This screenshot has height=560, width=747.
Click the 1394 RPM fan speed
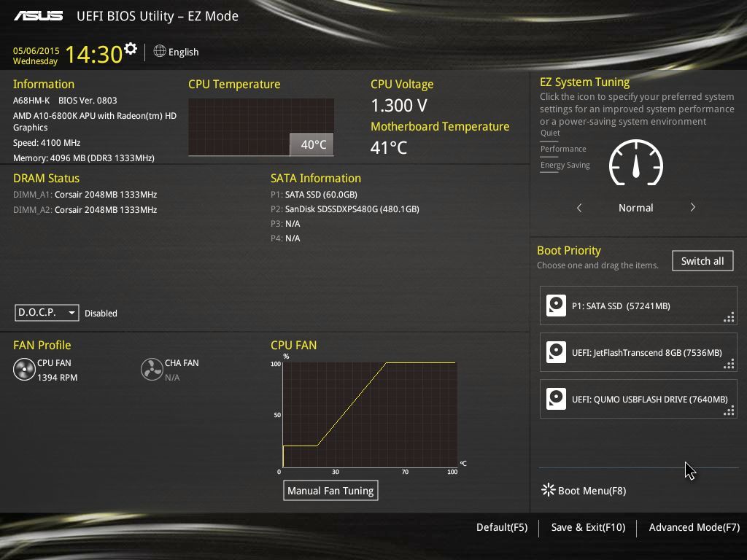pos(57,377)
